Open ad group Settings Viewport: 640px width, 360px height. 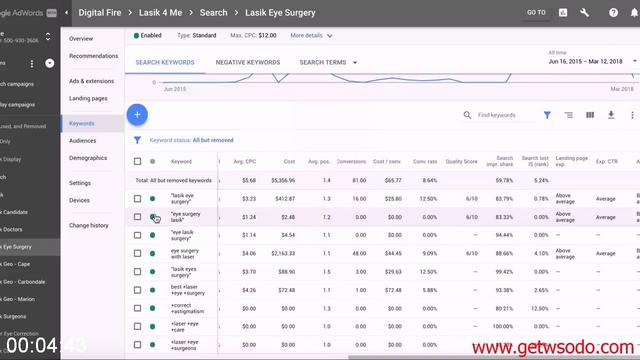(x=80, y=183)
